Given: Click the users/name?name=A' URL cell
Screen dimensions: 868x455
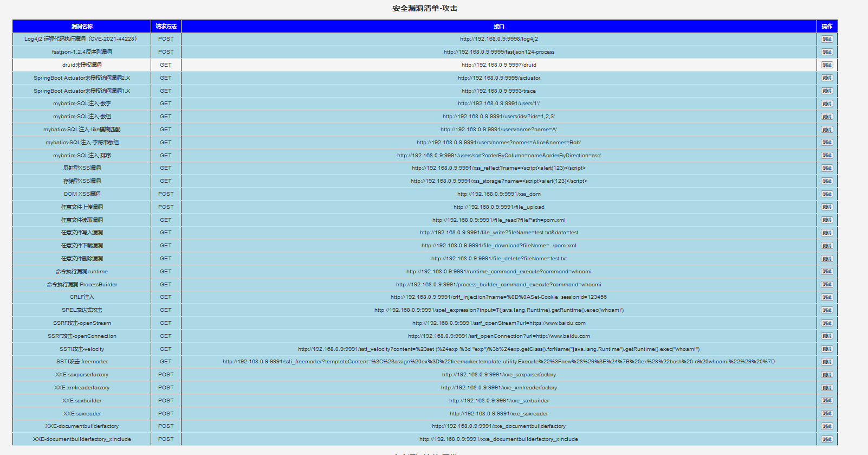Looking at the screenshot, I should (x=499, y=130).
